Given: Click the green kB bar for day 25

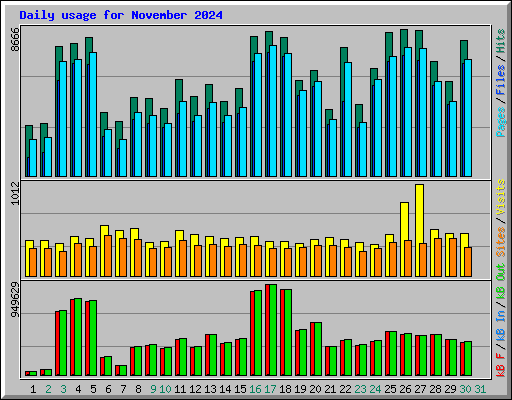Looking at the screenshot, I should tap(393, 354).
